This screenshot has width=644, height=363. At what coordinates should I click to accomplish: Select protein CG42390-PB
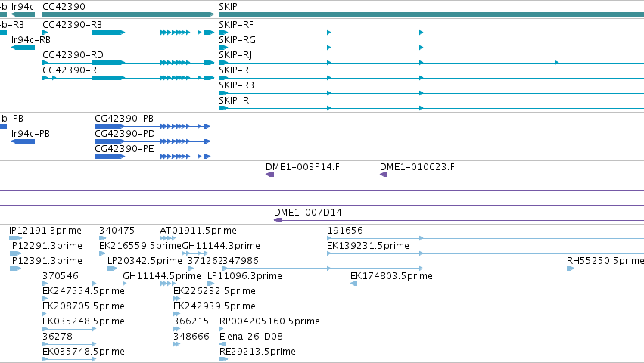(x=152, y=126)
